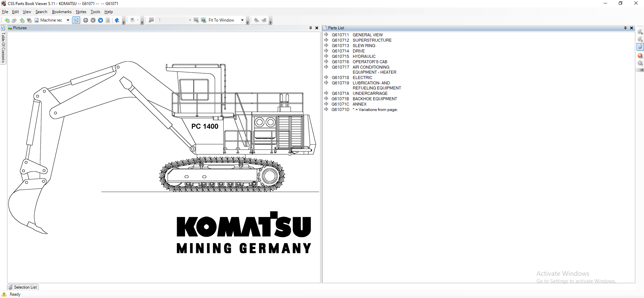Image resolution: width=644 pixels, height=298 pixels.
Task: Select the HYDRAULIC entry
Action: pos(364,57)
